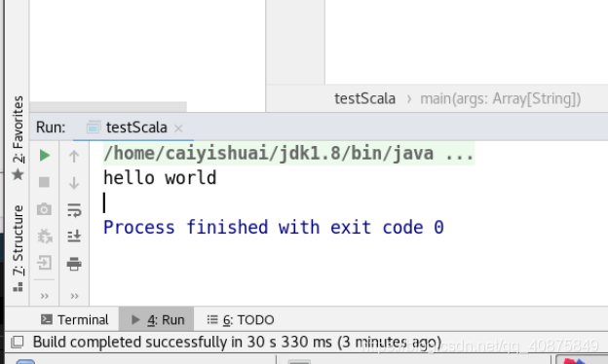608x364 pixels.
Task: Click the exit door icon in run toolbar
Action: pyautogui.click(x=44, y=263)
